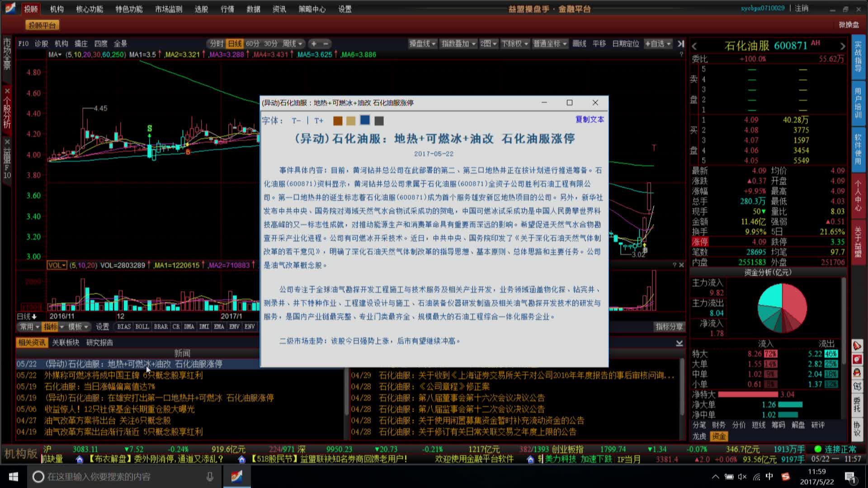Pick brown background color swatch
This screenshot has width=868, height=488.
coord(338,121)
